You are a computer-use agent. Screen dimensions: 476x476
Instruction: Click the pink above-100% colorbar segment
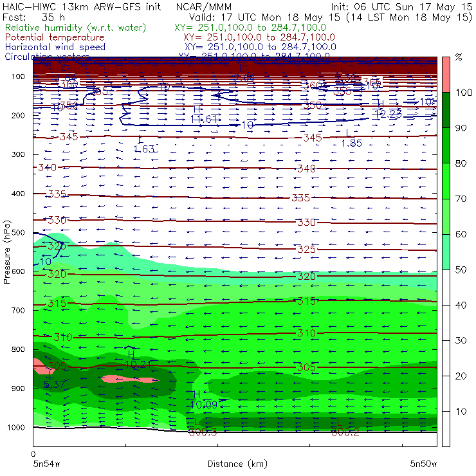pyautogui.click(x=446, y=75)
